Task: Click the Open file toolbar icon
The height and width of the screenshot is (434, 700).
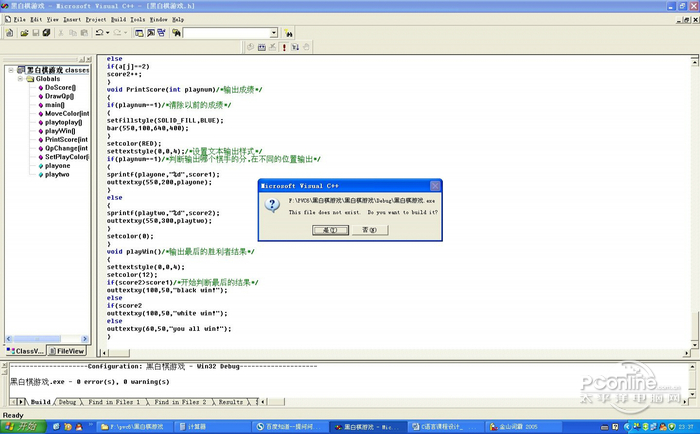Action: (x=23, y=33)
